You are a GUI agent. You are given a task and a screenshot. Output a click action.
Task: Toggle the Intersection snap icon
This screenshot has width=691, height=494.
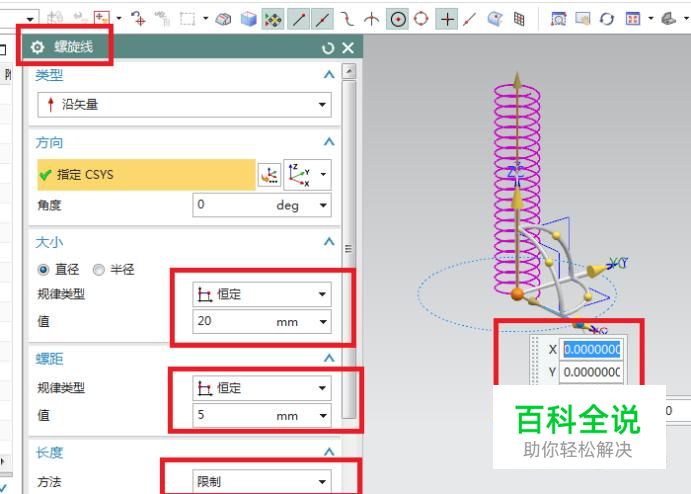(x=372, y=19)
